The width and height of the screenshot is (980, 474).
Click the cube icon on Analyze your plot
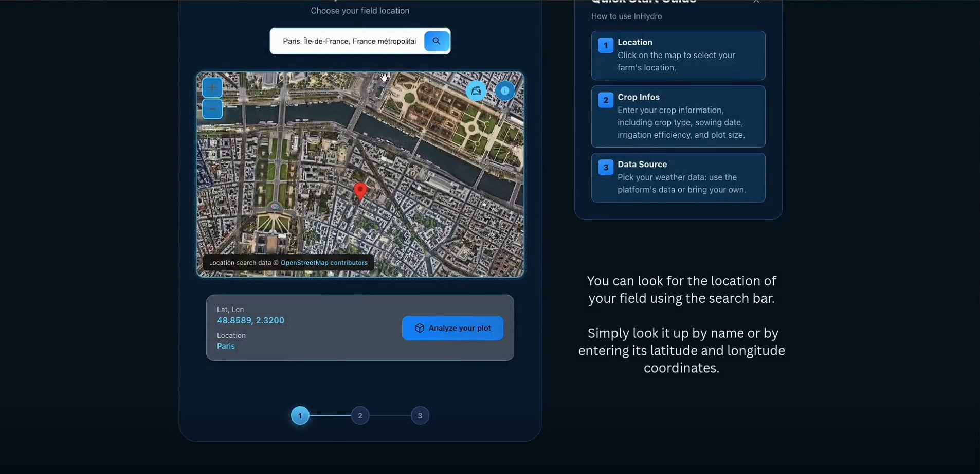tap(419, 328)
